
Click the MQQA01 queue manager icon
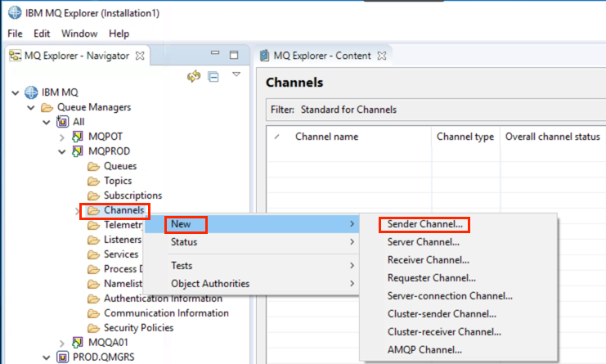(78, 342)
